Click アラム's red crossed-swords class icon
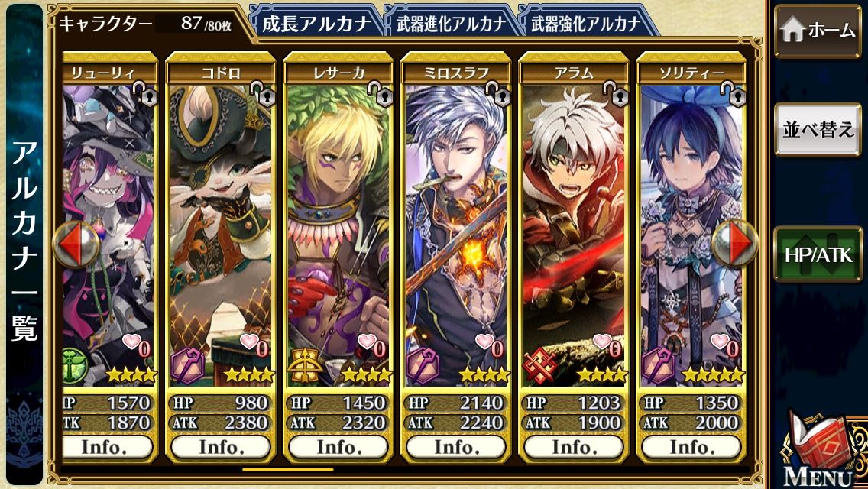 [x=539, y=365]
